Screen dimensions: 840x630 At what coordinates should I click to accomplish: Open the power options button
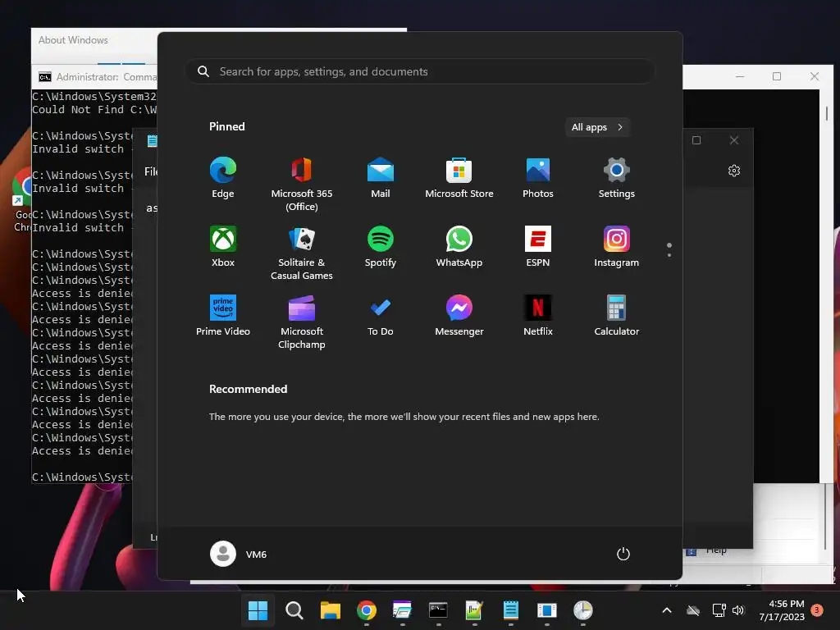tap(623, 554)
